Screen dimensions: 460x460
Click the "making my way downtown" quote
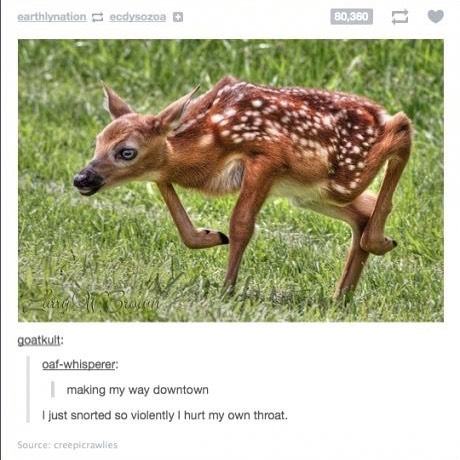pyautogui.click(x=137, y=390)
